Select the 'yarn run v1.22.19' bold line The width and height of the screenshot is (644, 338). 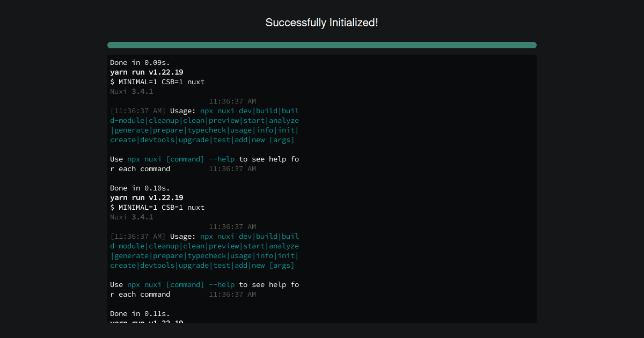tap(147, 72)
